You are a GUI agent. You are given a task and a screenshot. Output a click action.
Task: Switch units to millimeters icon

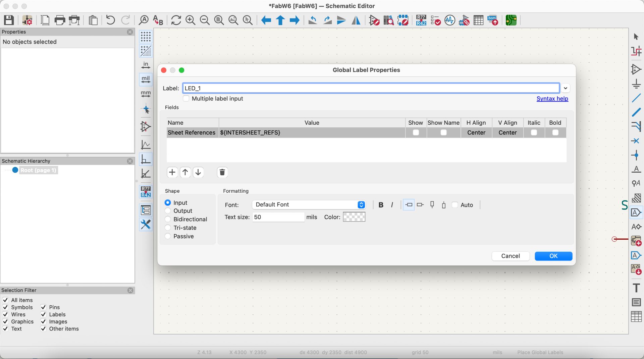pos(146,94)
